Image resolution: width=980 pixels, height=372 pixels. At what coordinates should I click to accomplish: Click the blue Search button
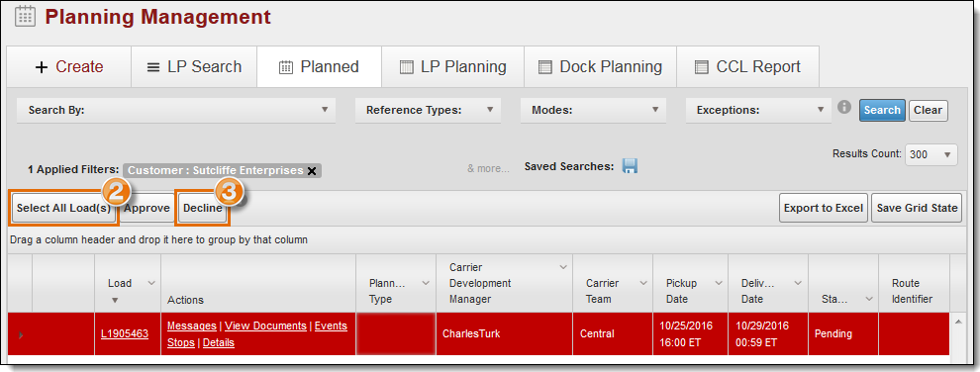click(x=882, y=110)
